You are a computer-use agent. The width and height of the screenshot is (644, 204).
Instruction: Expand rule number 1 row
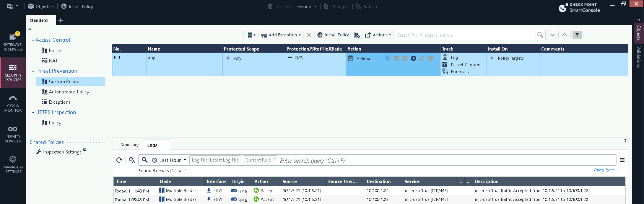(115, 57)
